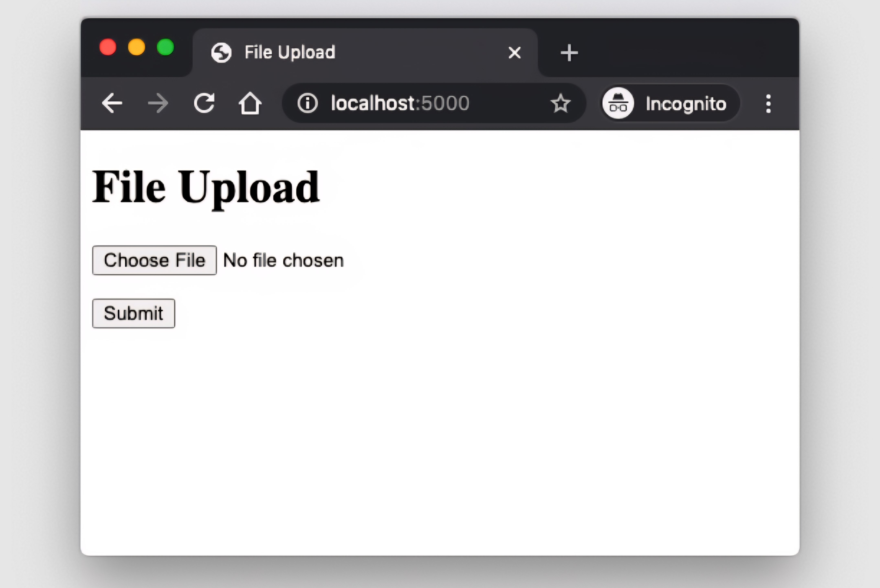
Task: Minimize the window with yellow button
Action: point(136,47)
